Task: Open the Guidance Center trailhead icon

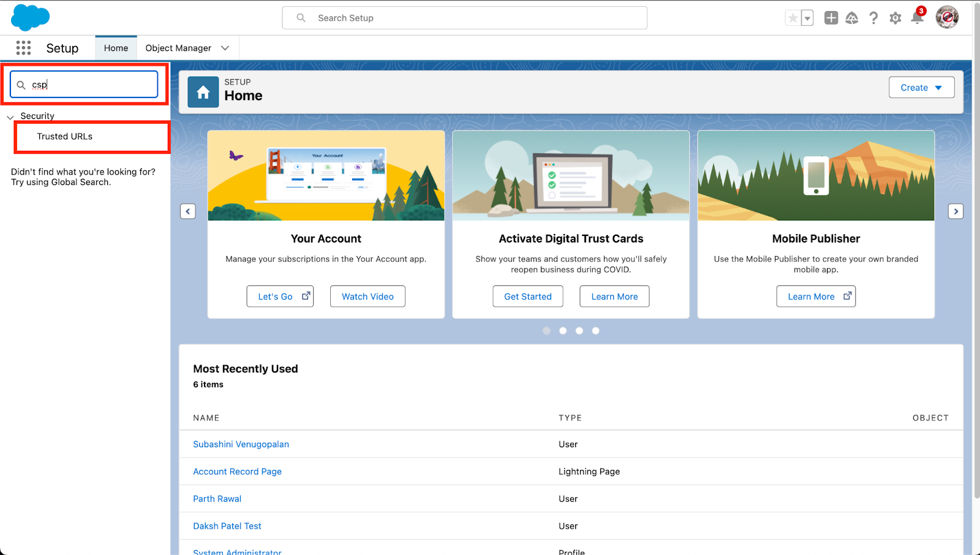Action: tap(852, 17)
